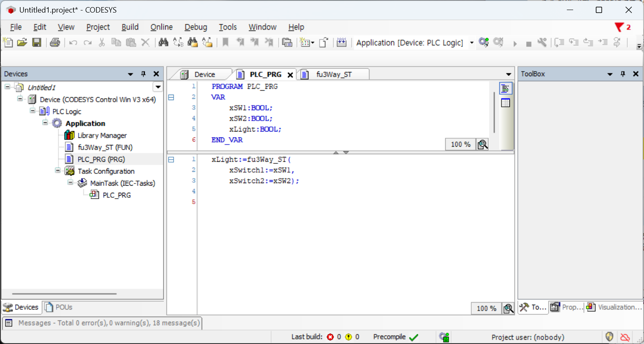Click the Devices panel horizontal scrollbar

pyautogui.click(x=64, y=294)
